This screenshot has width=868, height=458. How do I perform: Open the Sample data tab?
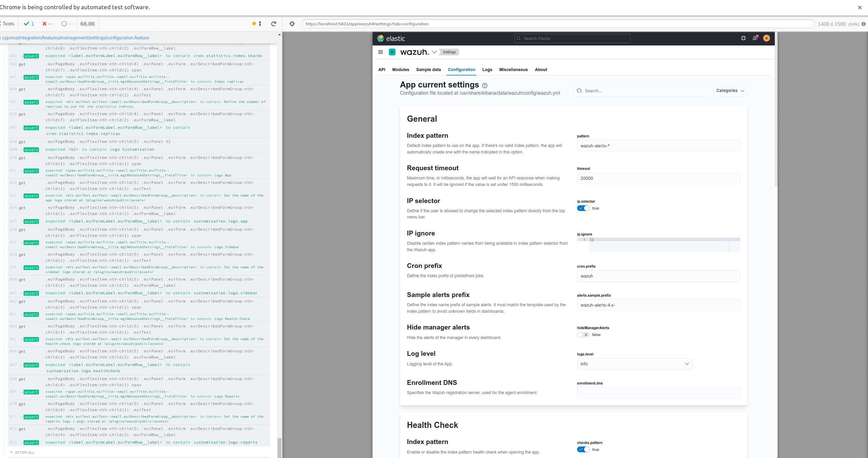pos(429,70)
